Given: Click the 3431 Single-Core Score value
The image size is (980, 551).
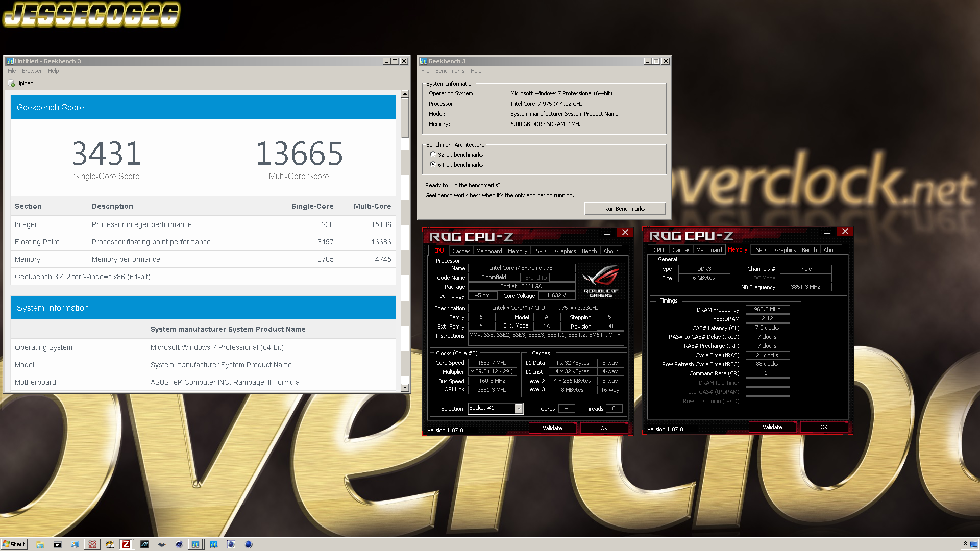Looking at the screenshot, I should [x=107, y=154].
